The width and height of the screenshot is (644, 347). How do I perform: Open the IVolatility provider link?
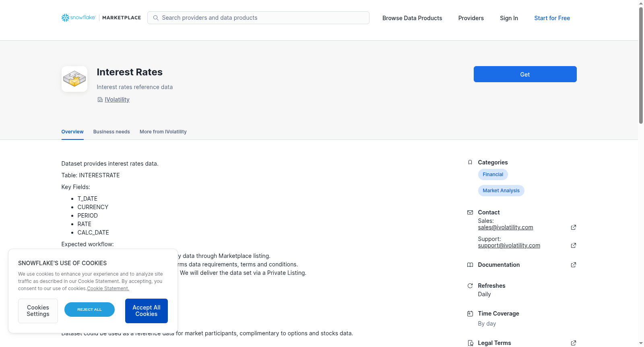tap(117, 100)
